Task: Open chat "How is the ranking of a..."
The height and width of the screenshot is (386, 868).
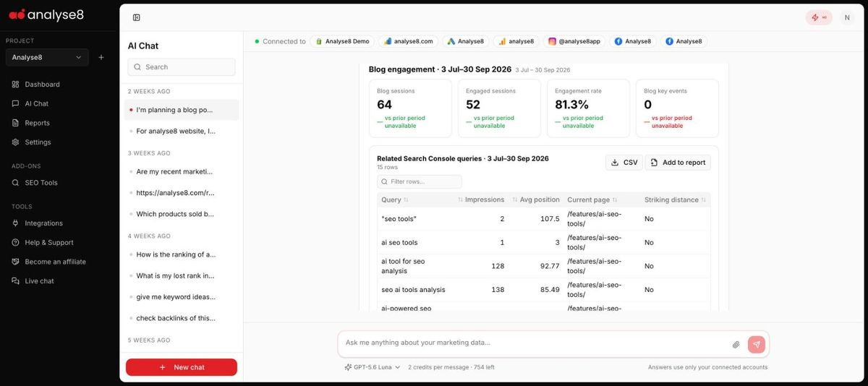Action: coord(182,254)
